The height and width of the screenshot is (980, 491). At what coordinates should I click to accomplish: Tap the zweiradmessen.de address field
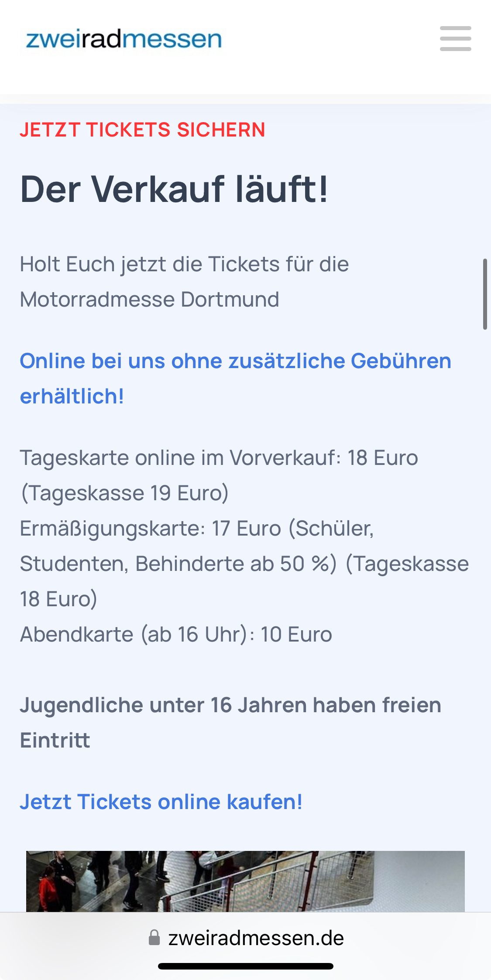pos(256,938)
